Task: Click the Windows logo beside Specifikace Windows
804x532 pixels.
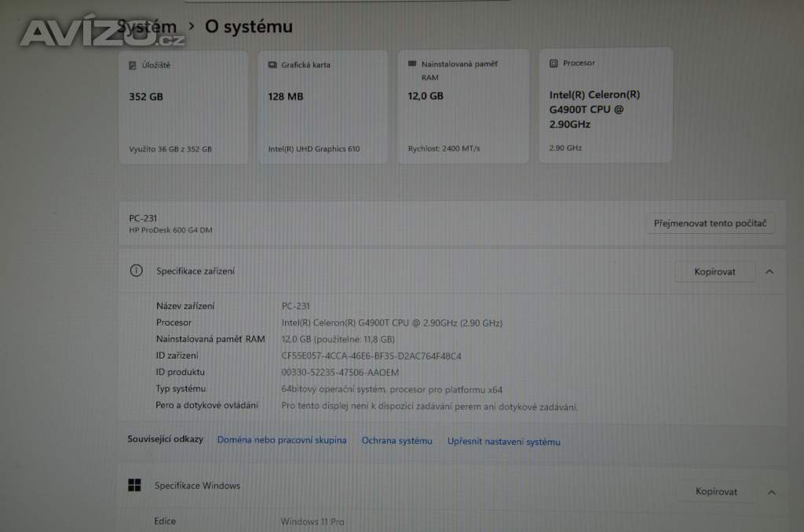Action: (x=134, y=486)
